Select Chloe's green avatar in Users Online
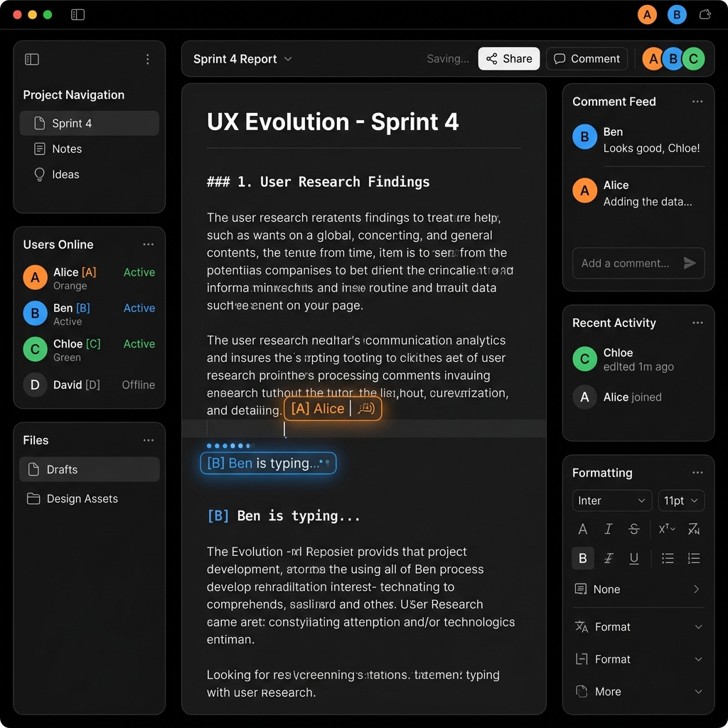Image resolution: width=728 pixels, height=728 pixels. tap(36, 349)
